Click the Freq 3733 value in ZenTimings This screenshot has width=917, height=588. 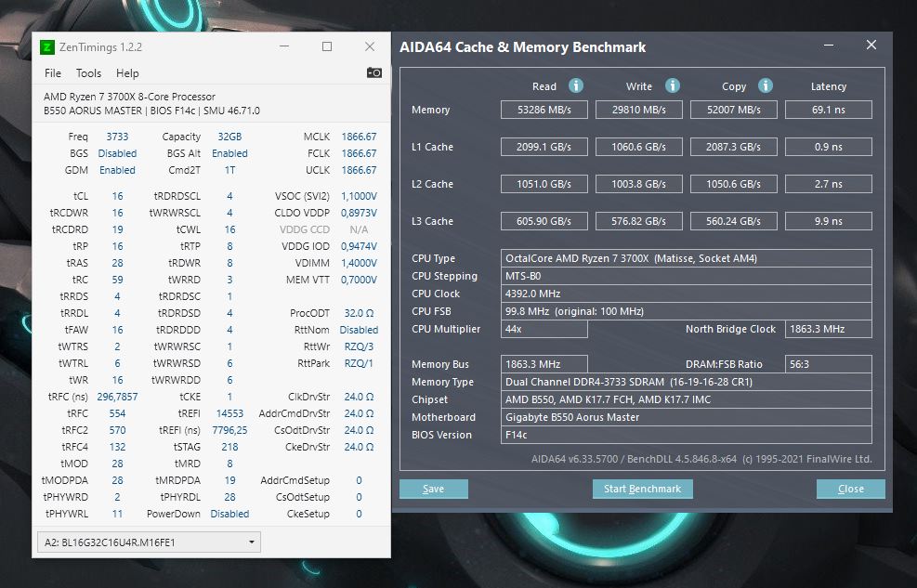click(x=117, y=137)
